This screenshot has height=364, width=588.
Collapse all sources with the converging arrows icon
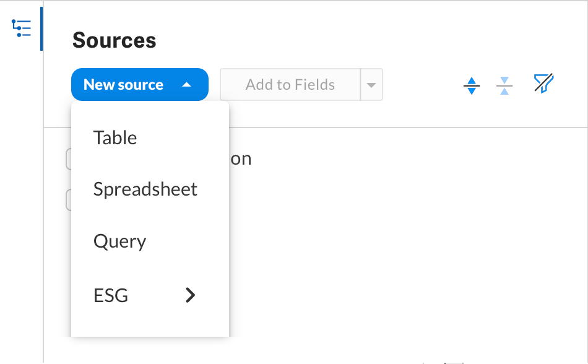pyautogui.click(x=504, y=86)
